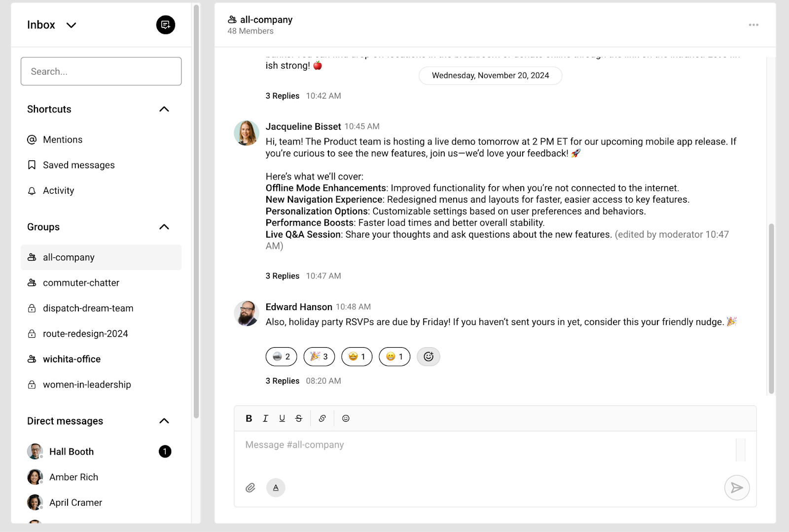Open Mentions from the Shortcuts sidebar
The width and height of the screenshot is (789, 532).
point(62,140)
